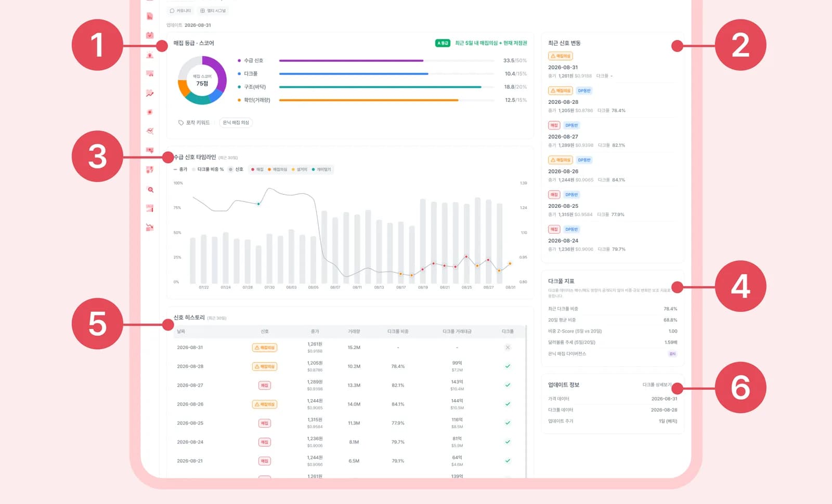
Task: Click the green checkmark in the 2026-08-25 row
Action: tap(508, 423)
